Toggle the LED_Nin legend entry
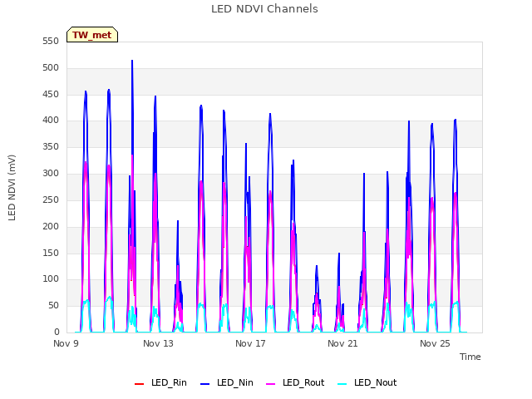 click(x=227, y=382)
